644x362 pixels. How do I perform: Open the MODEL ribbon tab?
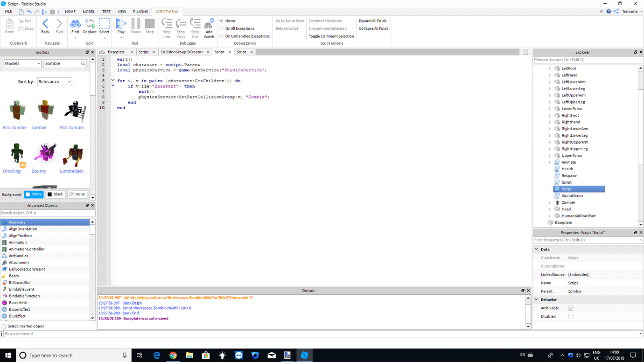coord(89,12)
